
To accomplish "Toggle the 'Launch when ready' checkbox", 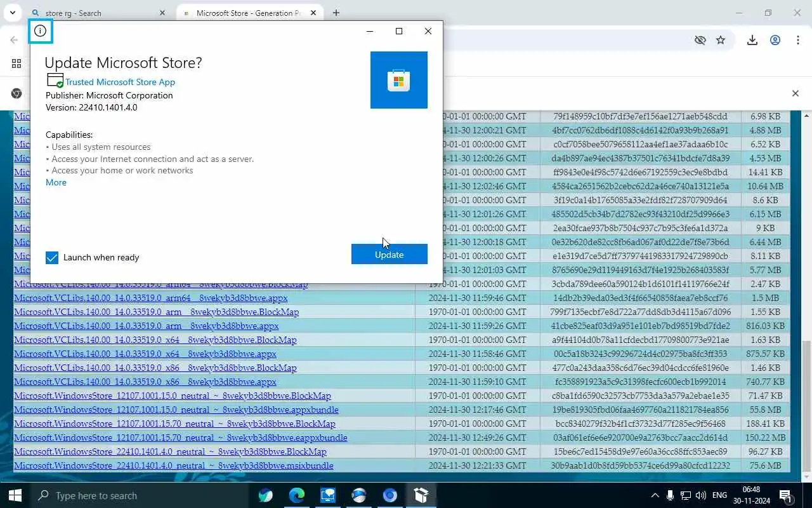I will pyautogui.click(x=52, y=257).
